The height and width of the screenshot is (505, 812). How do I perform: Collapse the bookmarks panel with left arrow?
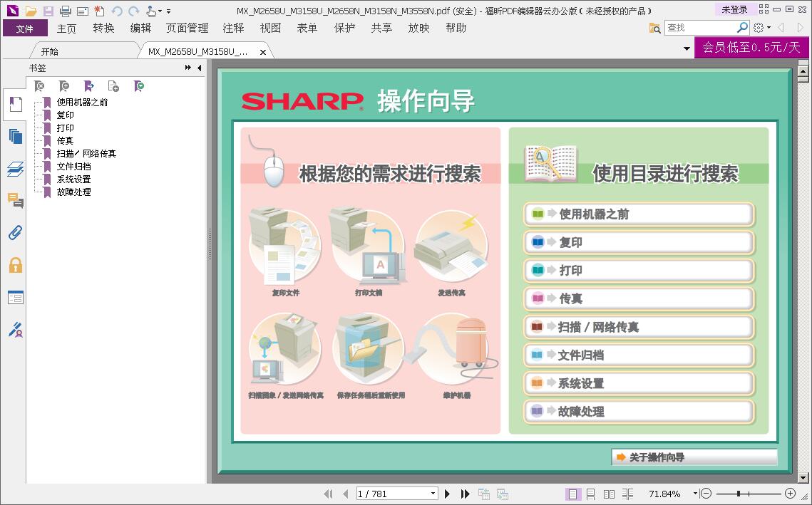tap(200, 68)
